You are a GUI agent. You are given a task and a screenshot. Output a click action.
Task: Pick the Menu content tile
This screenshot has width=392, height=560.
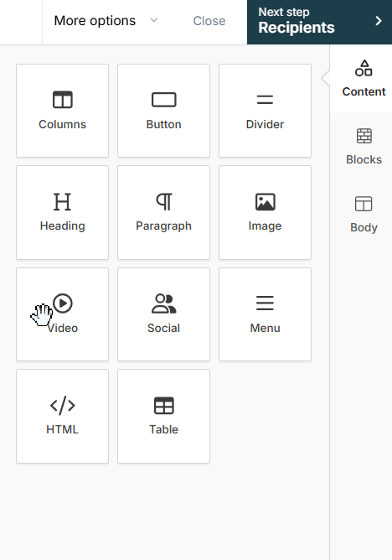(265, 314)
